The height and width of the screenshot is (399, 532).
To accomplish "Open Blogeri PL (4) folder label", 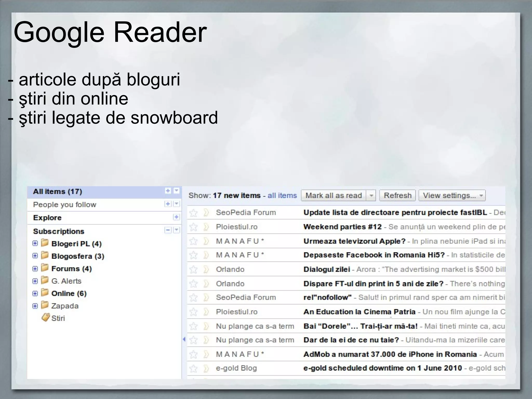I will [77, 244].
